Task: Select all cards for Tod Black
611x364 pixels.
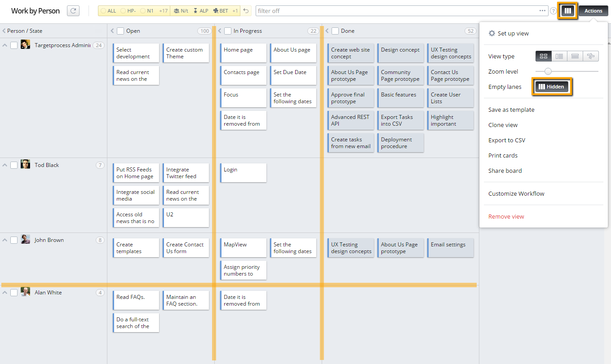Action: (13, 165)
